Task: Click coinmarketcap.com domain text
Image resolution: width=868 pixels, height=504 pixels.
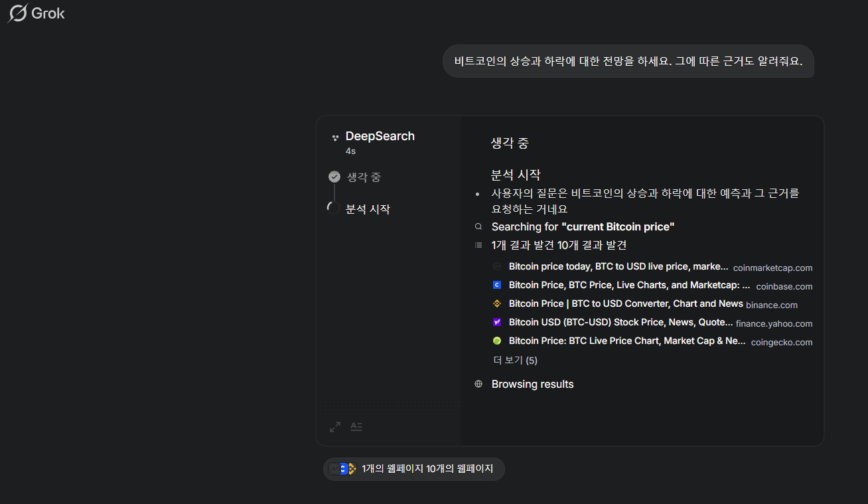Action: pyautogui.click(x=772, y=268)
